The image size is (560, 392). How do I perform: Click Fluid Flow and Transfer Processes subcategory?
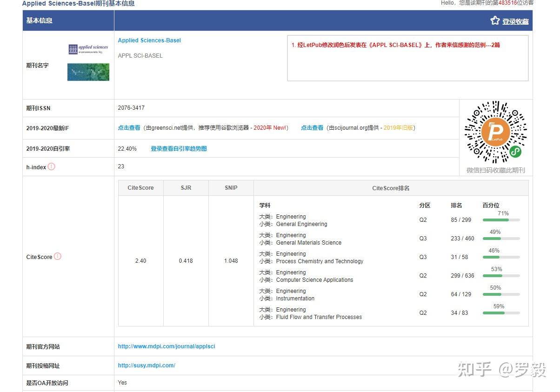(x=319, y=317)
